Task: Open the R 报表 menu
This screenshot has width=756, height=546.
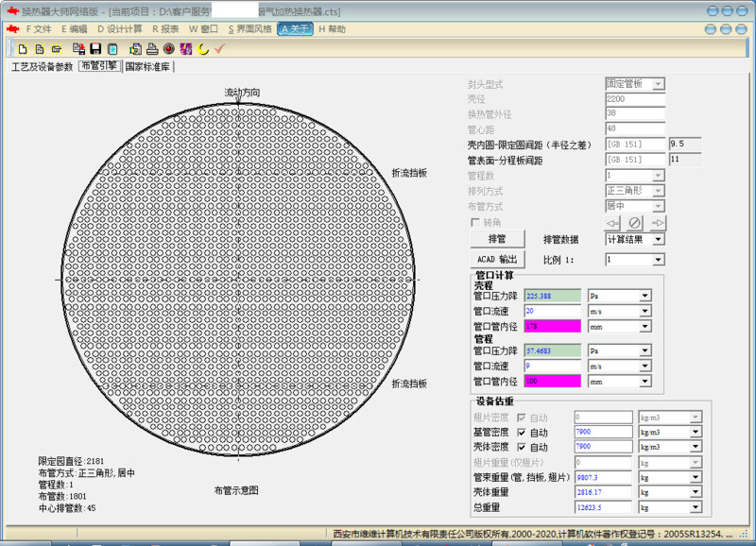Action: [165, 29]
